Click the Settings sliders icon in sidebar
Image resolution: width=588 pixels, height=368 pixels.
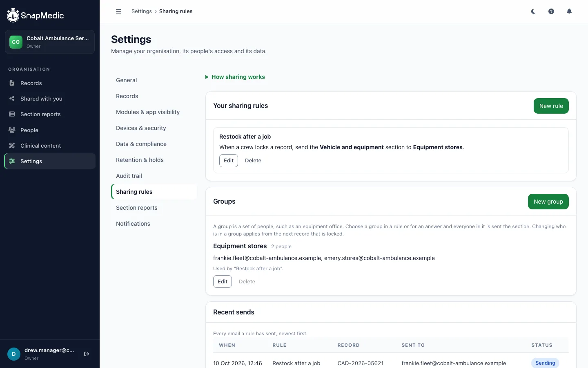click(x=12, y=161)
